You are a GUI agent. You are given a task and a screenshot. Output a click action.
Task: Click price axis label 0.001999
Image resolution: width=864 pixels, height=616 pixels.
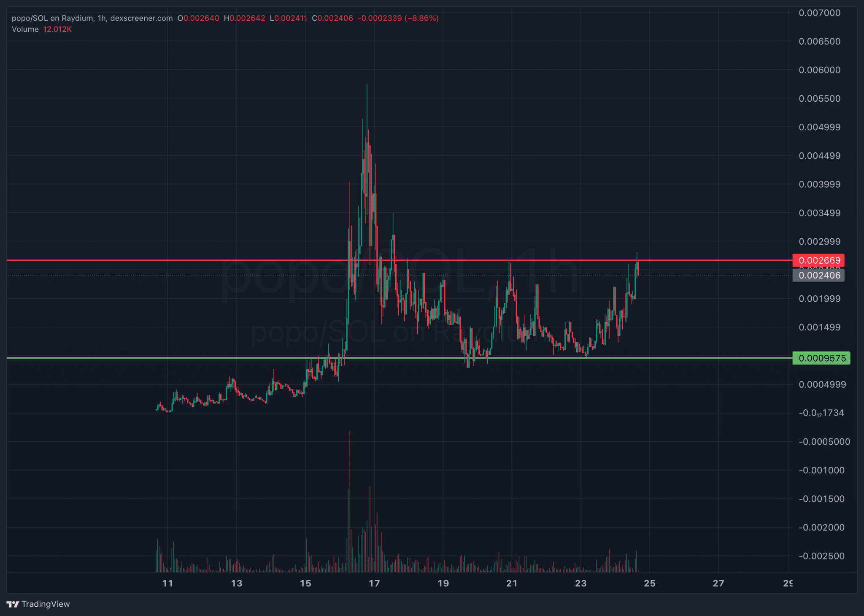(x=820, y=299)
